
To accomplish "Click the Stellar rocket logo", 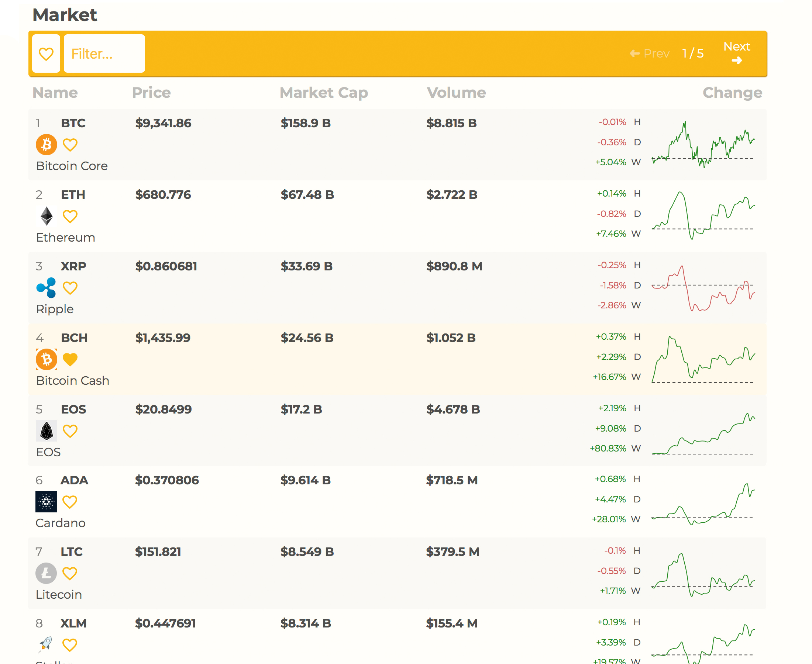I will 46,644.
